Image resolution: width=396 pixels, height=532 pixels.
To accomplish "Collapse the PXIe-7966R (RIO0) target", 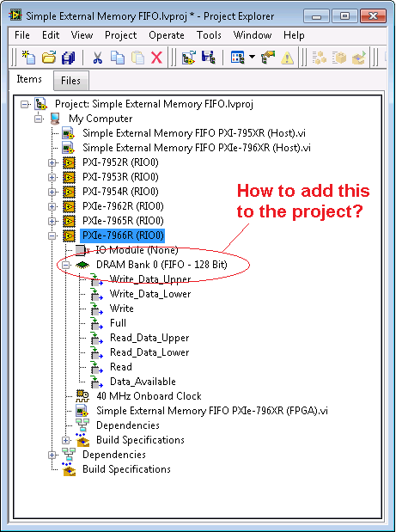I will pos(52,235).
